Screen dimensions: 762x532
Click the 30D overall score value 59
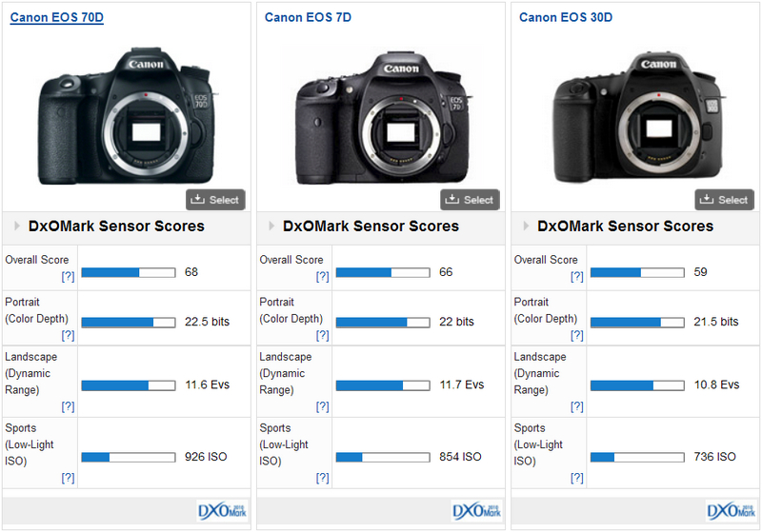pyautogui.click(x=701, y=272)
